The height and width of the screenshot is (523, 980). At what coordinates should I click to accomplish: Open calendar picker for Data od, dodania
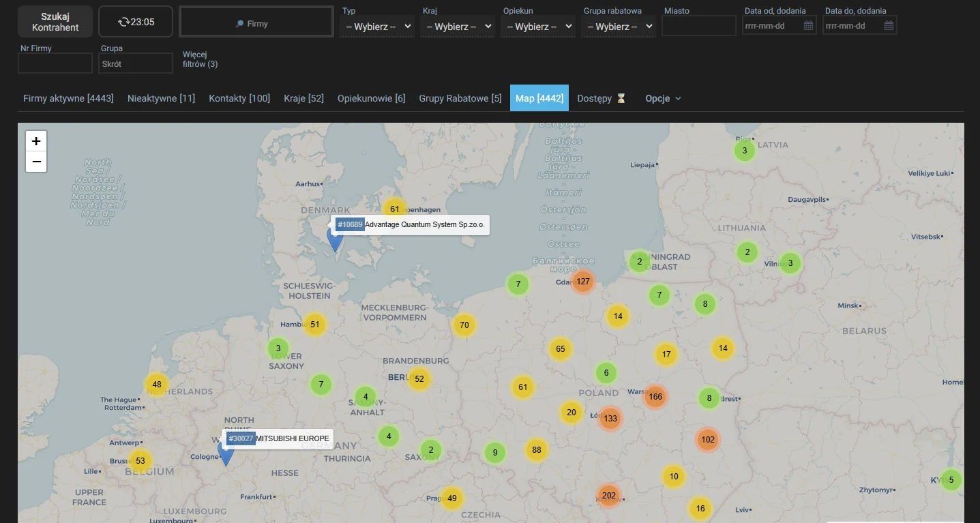point(808,26)
